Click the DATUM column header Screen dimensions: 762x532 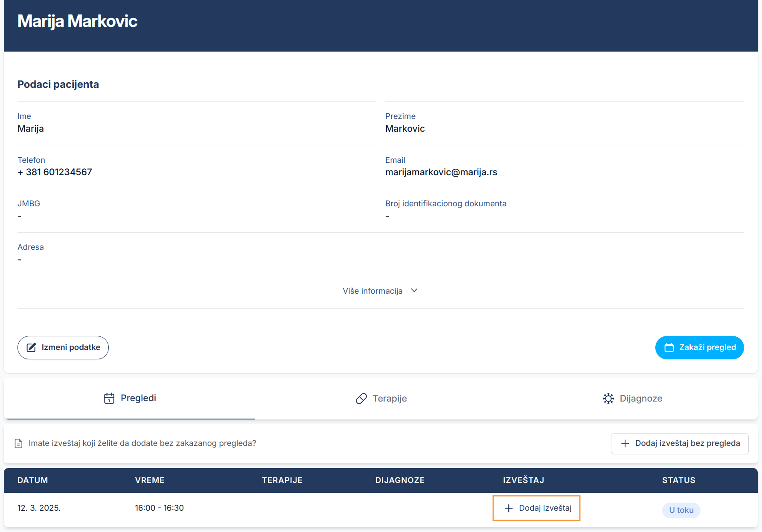pyautogui.click(x=33, y=480)
